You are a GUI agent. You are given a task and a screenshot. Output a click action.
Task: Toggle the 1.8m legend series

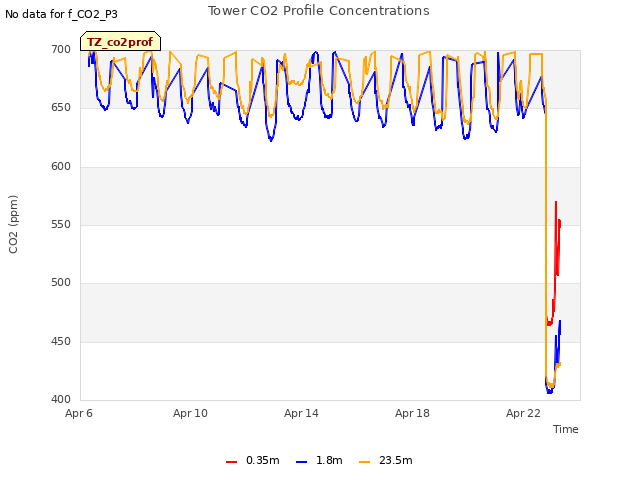click(319, 461)
